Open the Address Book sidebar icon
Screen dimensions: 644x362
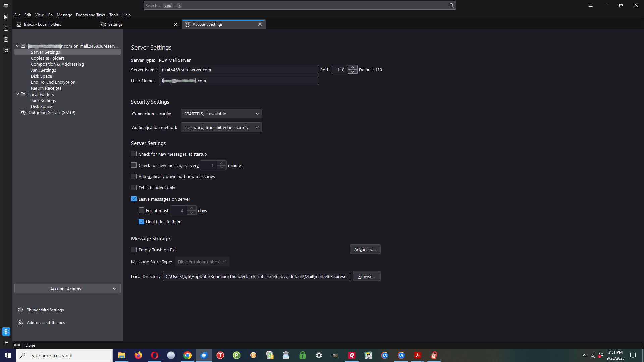coord(6,17)
